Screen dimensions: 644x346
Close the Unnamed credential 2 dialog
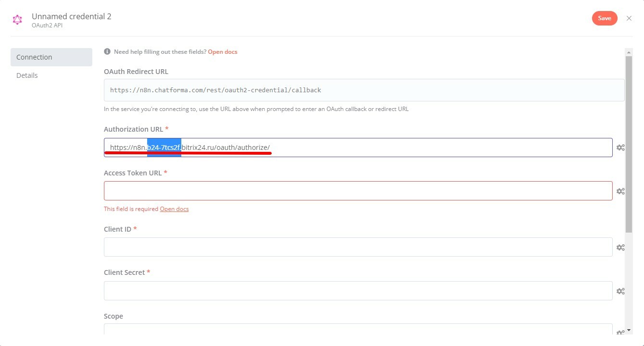[629, 18]
